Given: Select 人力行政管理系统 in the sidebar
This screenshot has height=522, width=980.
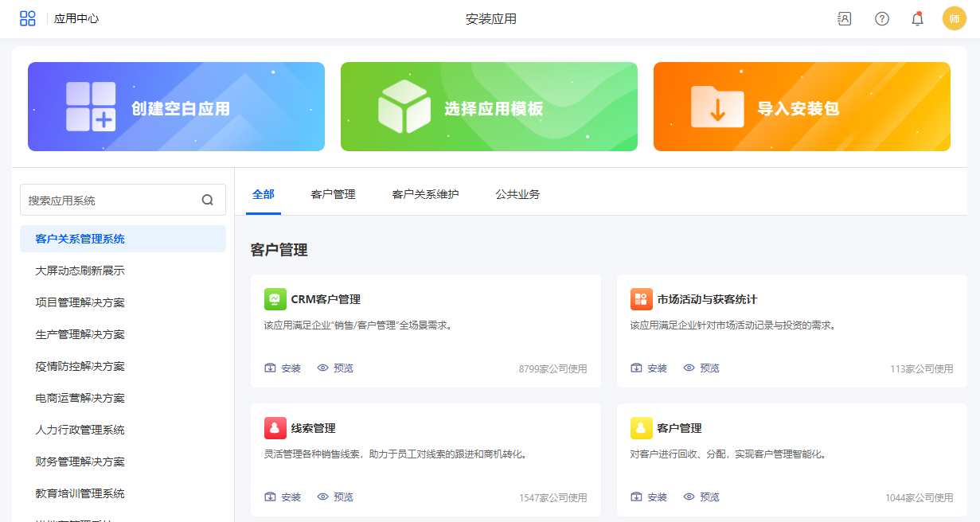Looking at the screenshot, I should click(80, 430).
